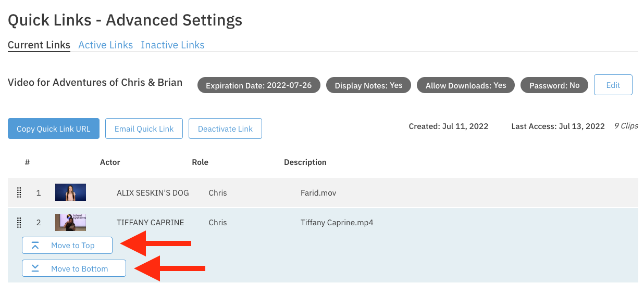
Task: Click the Actor column header
Action: pos(110,162)
